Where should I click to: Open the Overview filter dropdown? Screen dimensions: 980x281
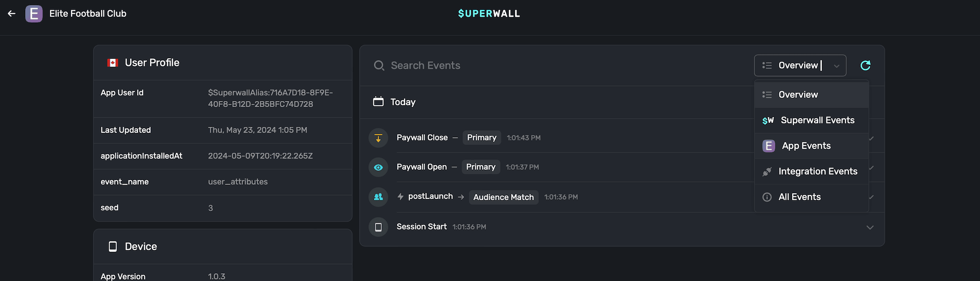pos(800,66)
